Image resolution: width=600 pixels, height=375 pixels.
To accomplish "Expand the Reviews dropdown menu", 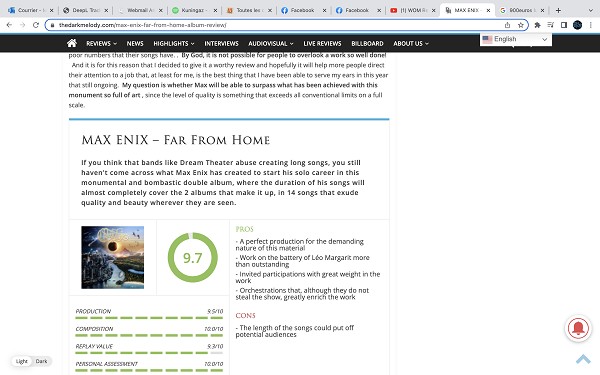I will pos(101,44).
